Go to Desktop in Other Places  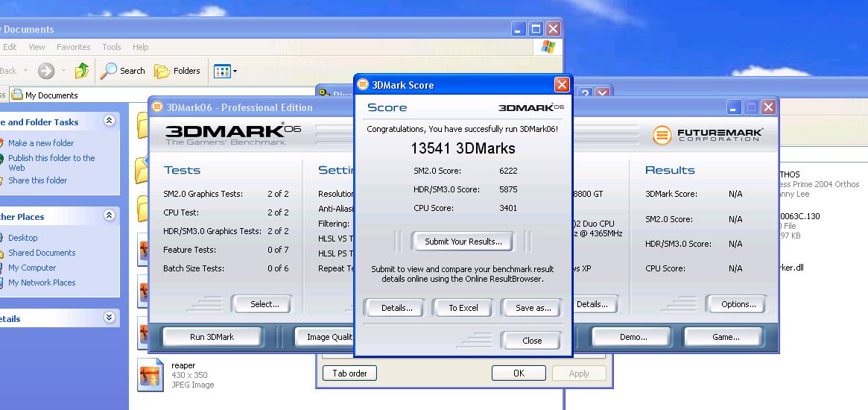(x=22, y=238)
